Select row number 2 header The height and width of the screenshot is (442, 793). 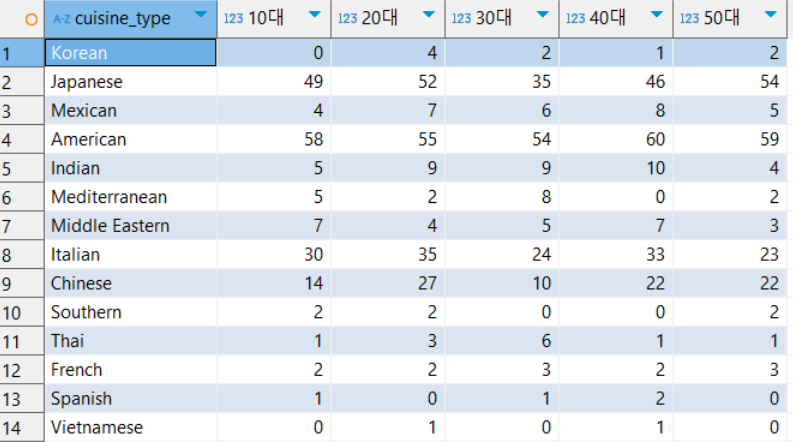[22, 81]
